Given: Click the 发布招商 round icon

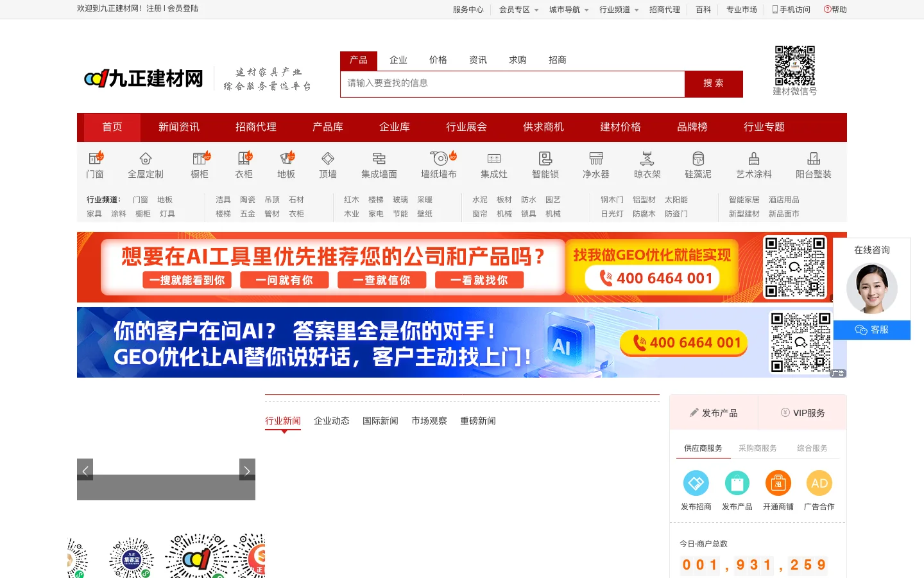Looking at the screenshot, I should 696,483.
